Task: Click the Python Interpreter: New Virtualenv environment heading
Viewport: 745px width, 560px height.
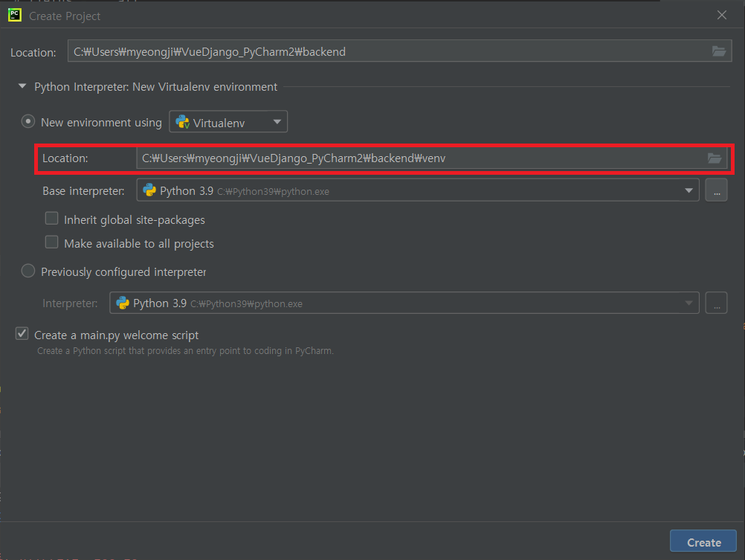Action: coord(156,86)
